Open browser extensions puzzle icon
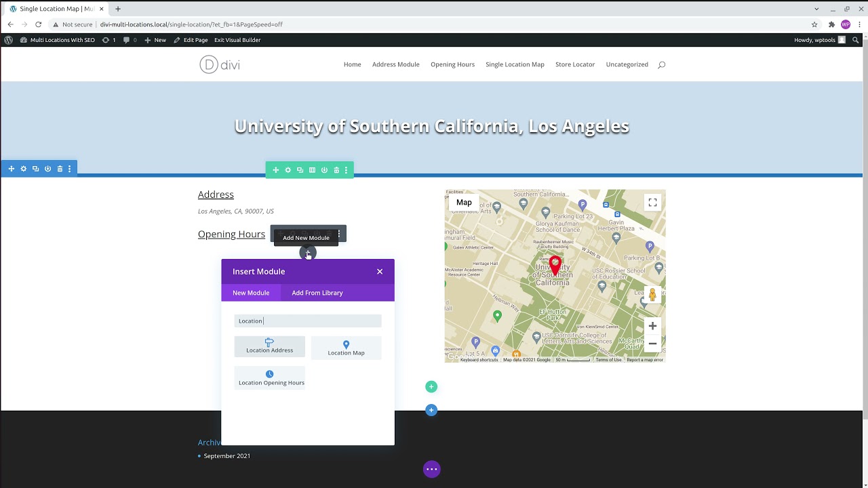The height and width of the screenshot is (488, 868). click(x=831, y=24)
